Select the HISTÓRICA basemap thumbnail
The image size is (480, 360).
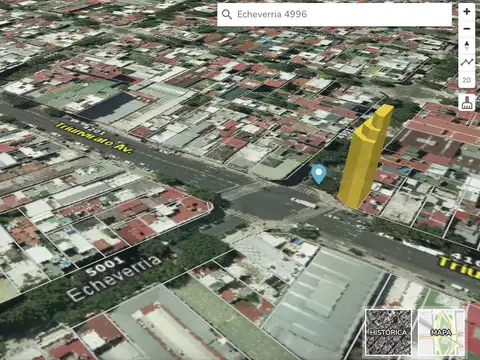tap(388, 332)
